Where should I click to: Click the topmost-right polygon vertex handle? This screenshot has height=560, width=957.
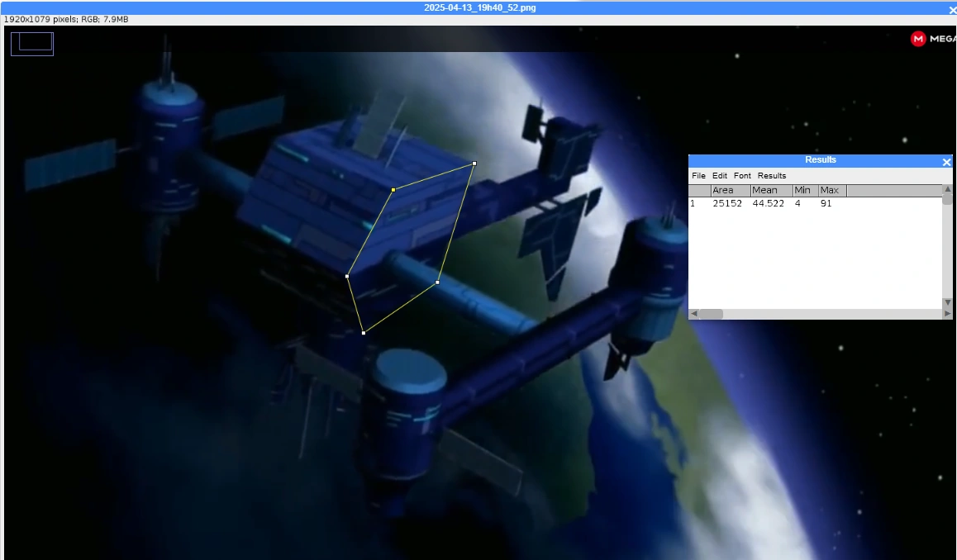pyautogui.click(x=474, y=164)
